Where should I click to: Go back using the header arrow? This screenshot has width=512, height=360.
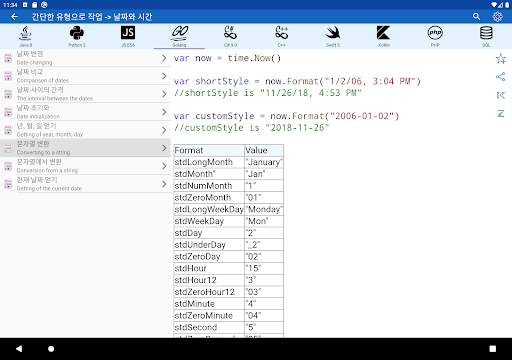coord(14,16)
